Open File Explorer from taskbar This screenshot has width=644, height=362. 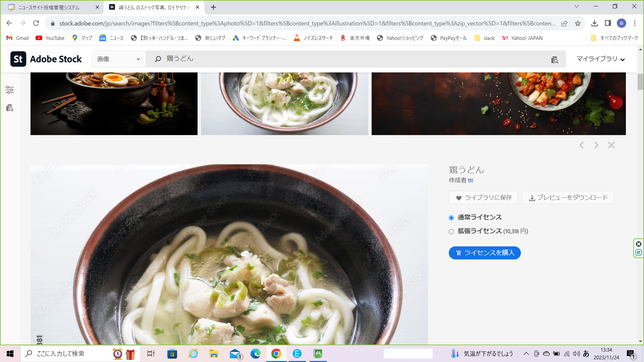pyautogui.click(x=214, y=354)
